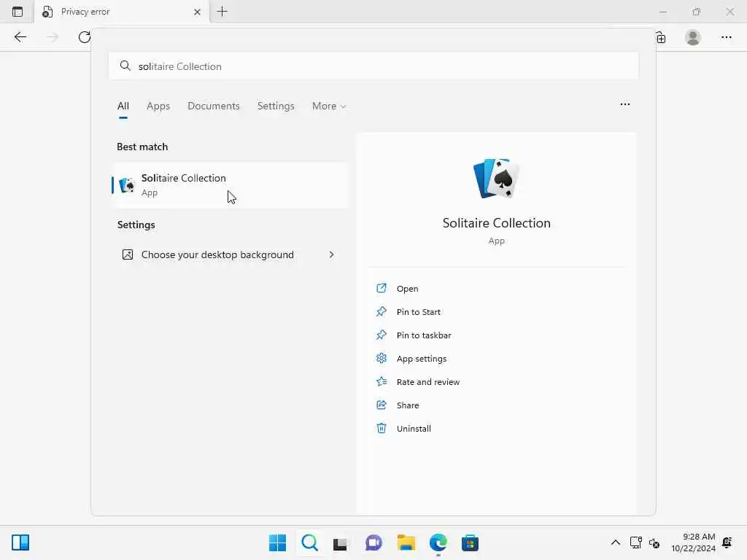Refresh the Edge browser page

tap(85, 37)
